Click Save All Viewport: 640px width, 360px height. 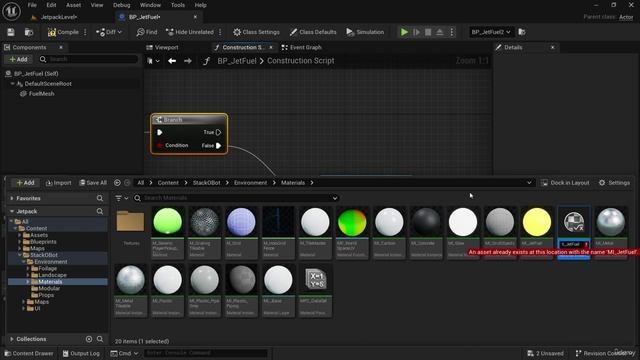tap(93, 183)
